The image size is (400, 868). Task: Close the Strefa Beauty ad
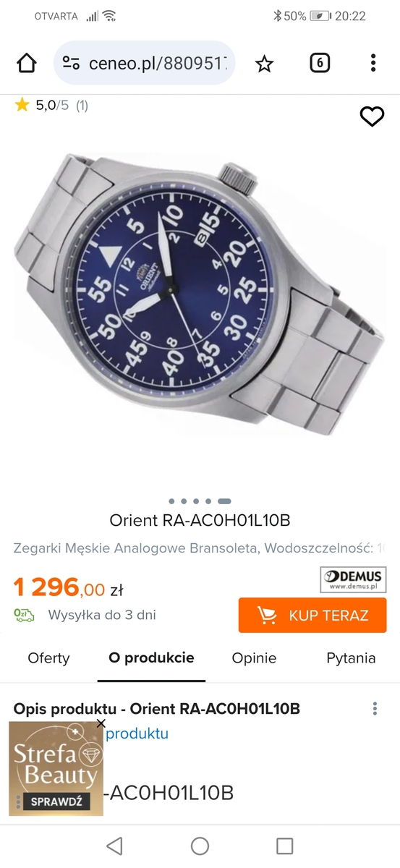[101, 723]
